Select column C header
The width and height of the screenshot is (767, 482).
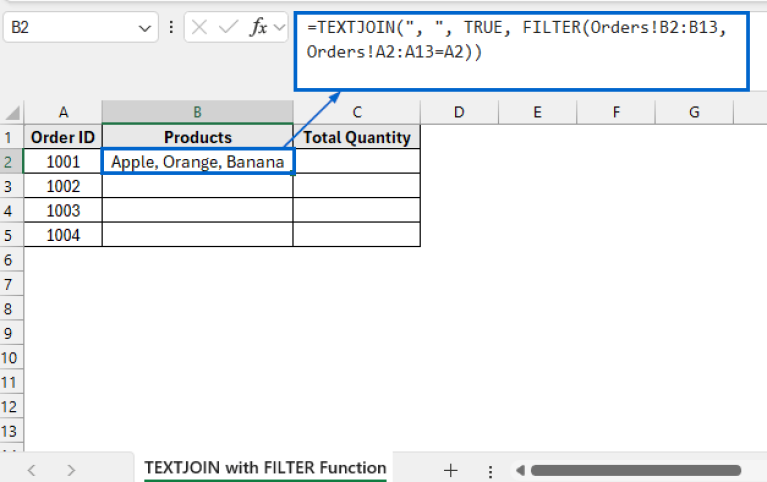356,112
